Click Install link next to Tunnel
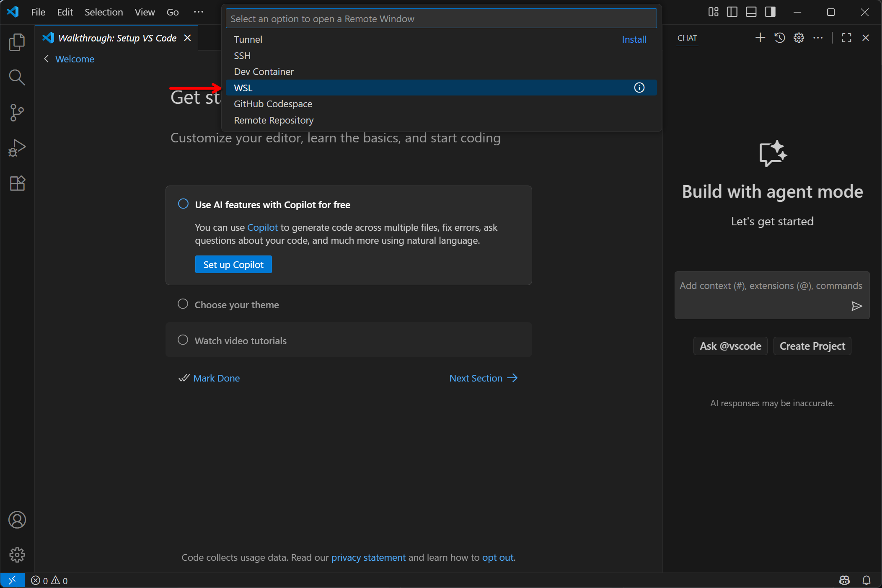Screen dimensions: 882x588 coord(634,39)
